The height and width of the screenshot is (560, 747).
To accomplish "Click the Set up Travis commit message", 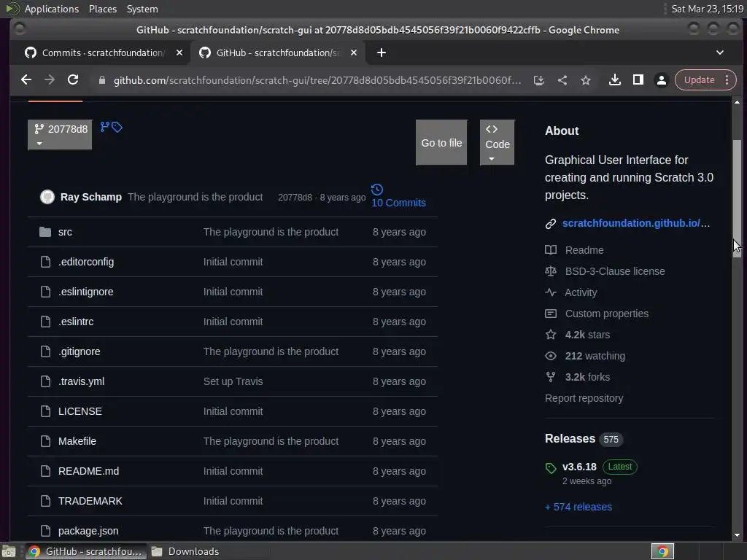I will [x=233, y=381].
